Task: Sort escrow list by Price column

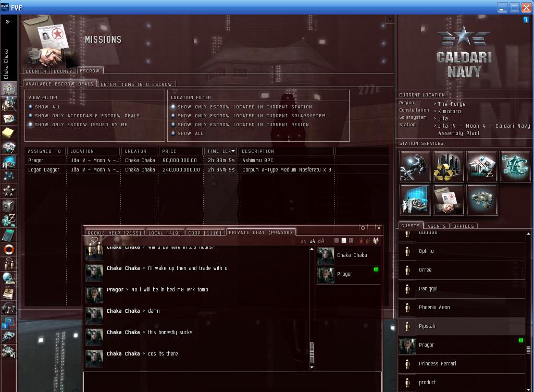Action: (180, 151)
